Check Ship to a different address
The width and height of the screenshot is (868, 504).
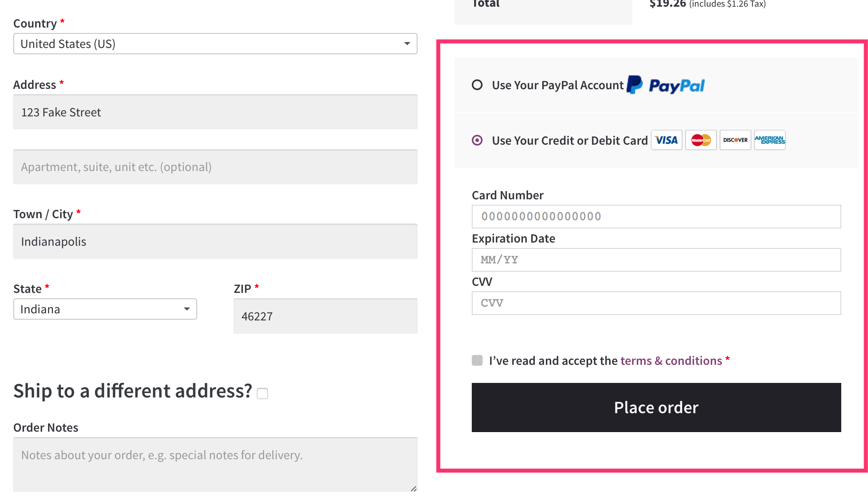[x=262, y=394]
